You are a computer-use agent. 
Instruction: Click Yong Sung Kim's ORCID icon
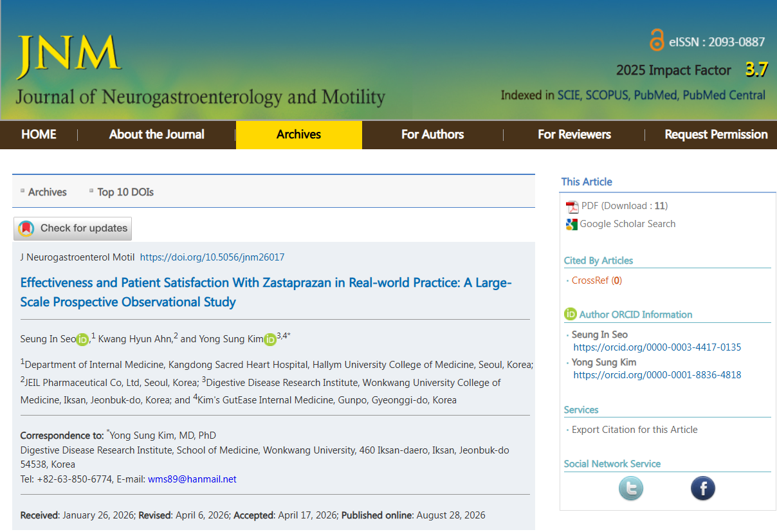(x=270, y=339)
